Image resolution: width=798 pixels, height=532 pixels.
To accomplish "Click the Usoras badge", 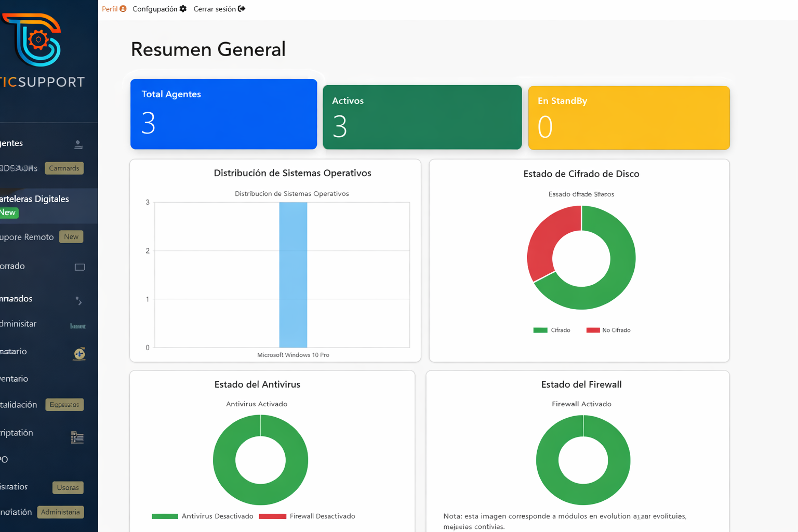I will coord(68,487).
